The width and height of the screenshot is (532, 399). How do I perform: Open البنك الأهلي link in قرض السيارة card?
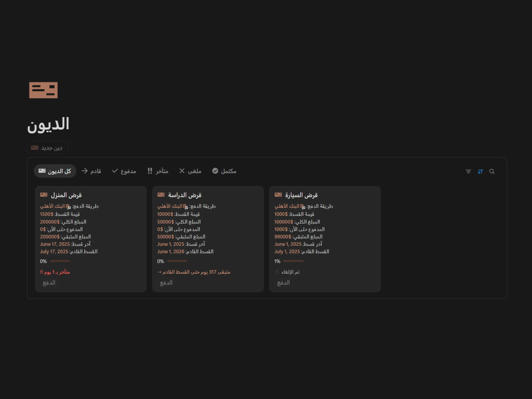point(287,206)
